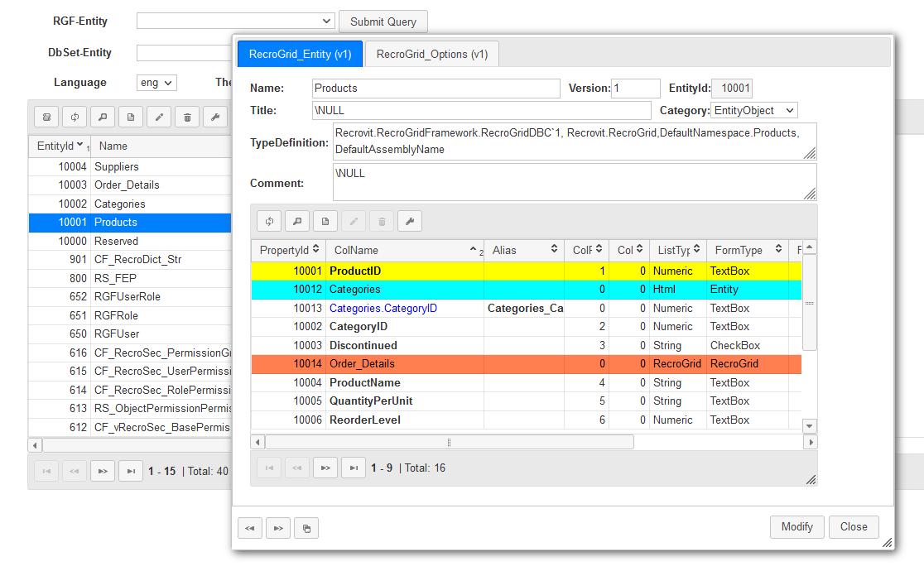Viewport: 924px width, 571px height.
Task: Switch to the RecroGrid_Options (v1) tab
Action: pyautogui.click(x=431, y=55)
